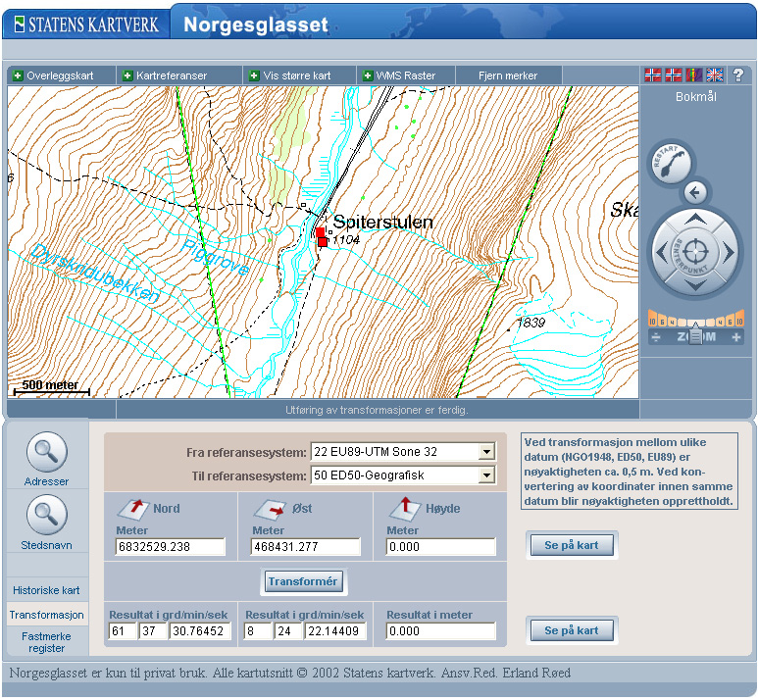Viewport: 758px width, 700px height.
Task: Switch language using the British flag
Action: click(715, 75)
